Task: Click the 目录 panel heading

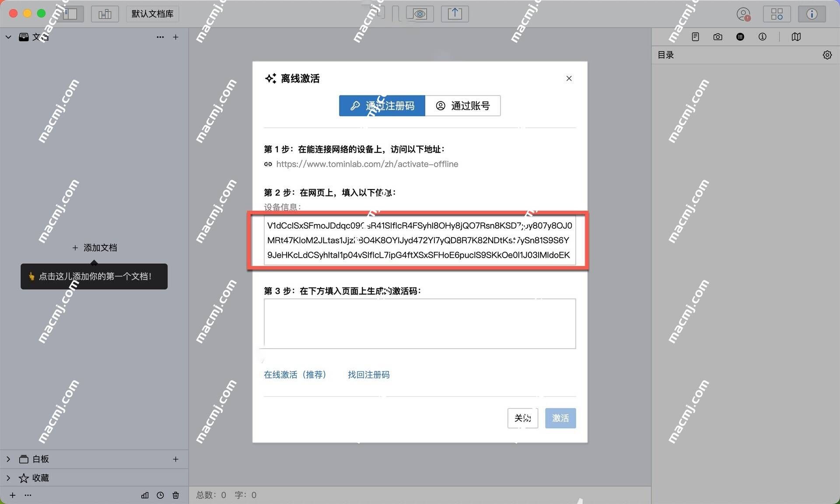Action: (665, 55)
